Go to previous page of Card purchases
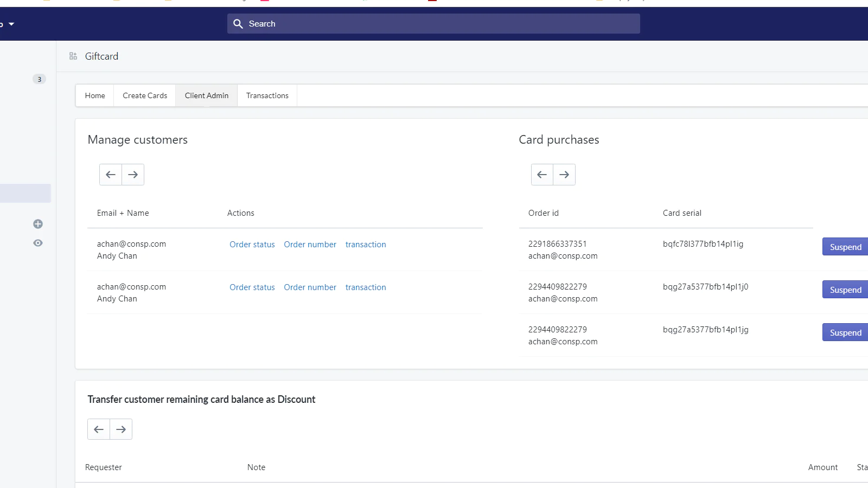 pos(542,175)
